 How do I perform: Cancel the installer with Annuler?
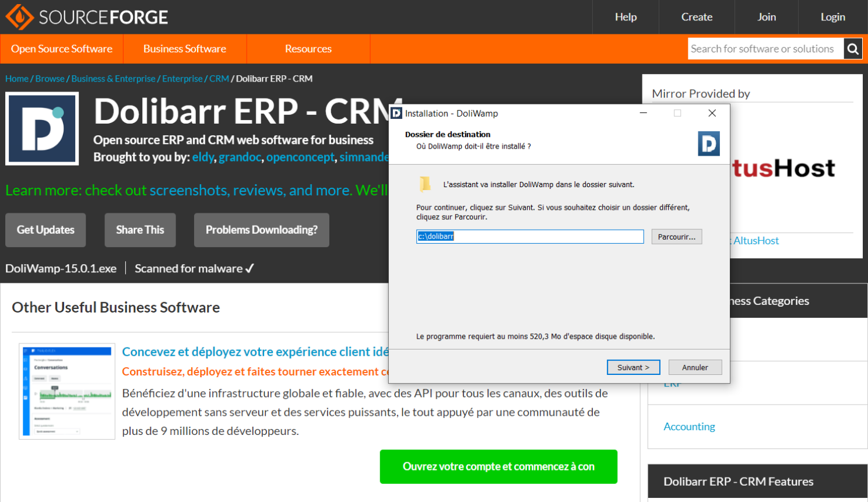(x=695, y=367)
